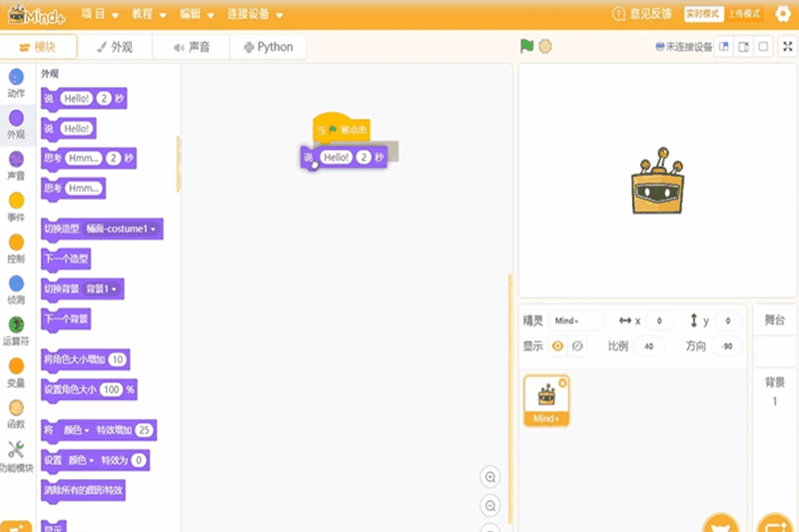Click the sprite name field Mind+
This screenshot has height=532, width=799.
577,320
